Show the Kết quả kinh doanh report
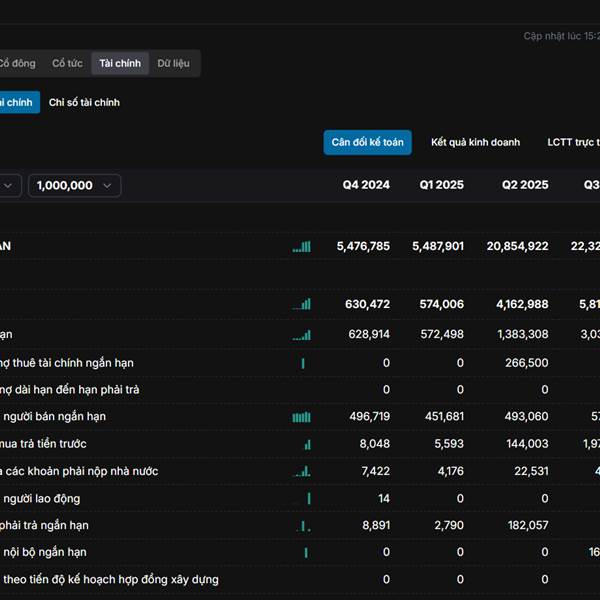This screenshot has width=600, height=600. pyautogui.click(x=475, y=142)
